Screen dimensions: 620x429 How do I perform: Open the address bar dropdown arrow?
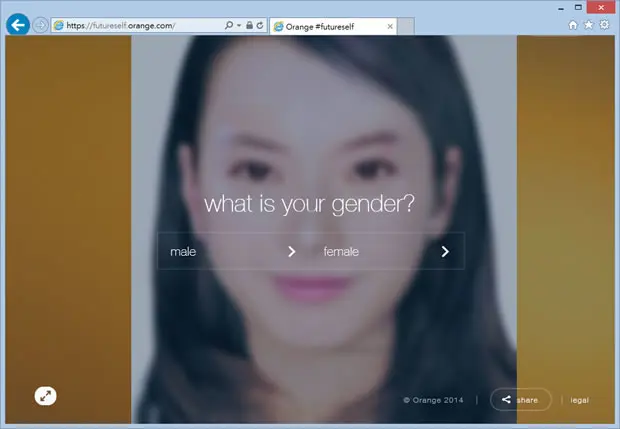click(239, 26)
